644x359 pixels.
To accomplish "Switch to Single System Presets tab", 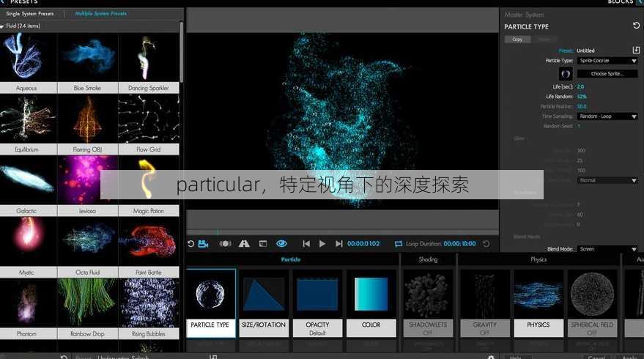I will tap(29, 14).
